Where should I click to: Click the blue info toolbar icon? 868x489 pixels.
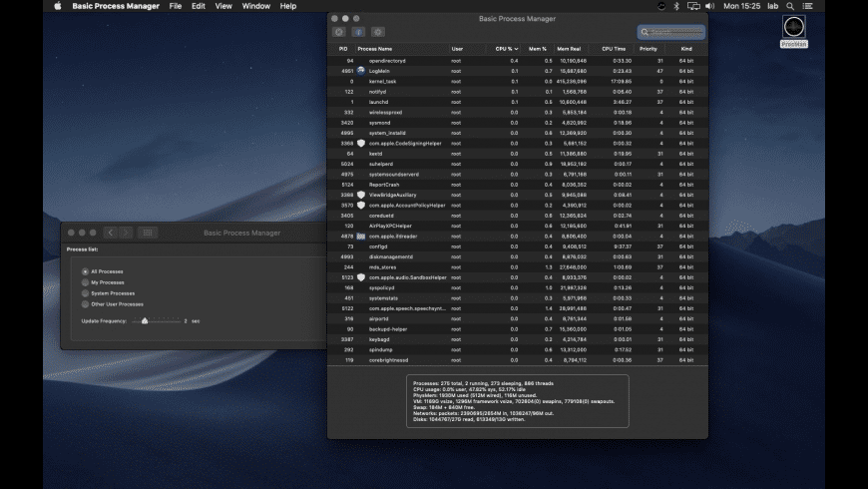pos(359,32)
